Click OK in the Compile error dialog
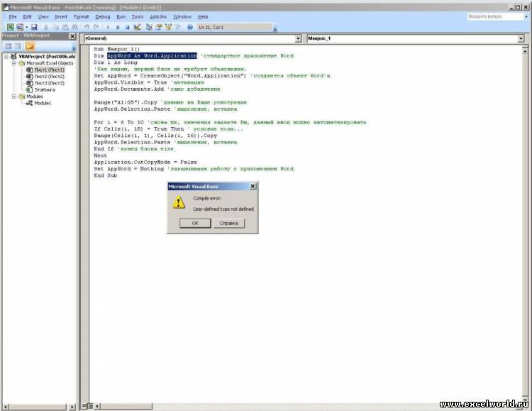The height and width of the screenshot is (411, 532). pyautogui.click(x=195, y=223)
